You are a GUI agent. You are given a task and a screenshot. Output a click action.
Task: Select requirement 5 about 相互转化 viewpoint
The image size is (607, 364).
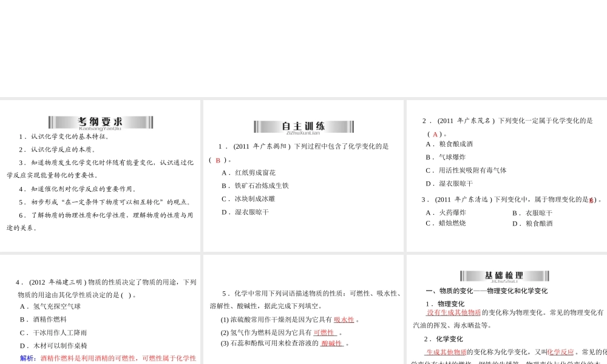pyautogui.click(x=105, y=202)
